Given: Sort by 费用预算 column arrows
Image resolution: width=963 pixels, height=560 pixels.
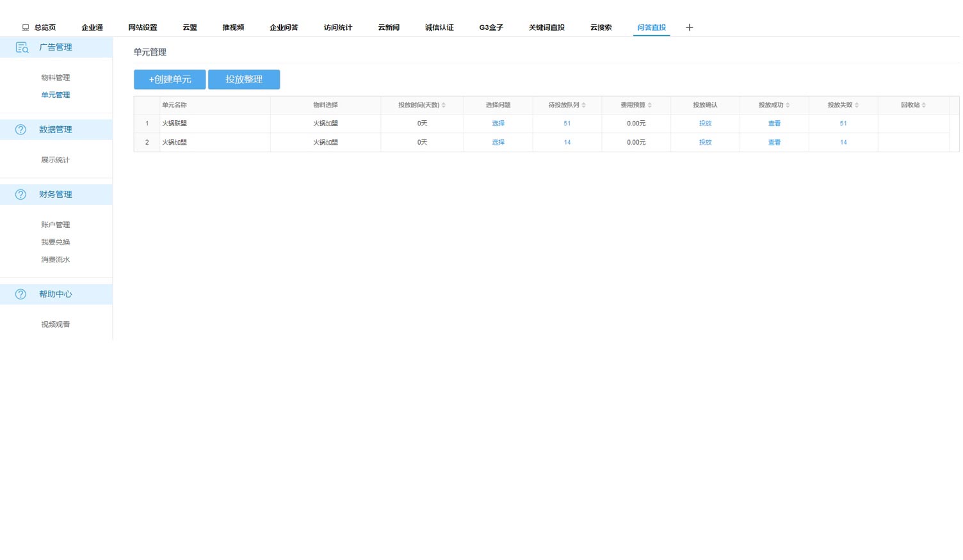Looking at the screenshot, I should point(650,105).
